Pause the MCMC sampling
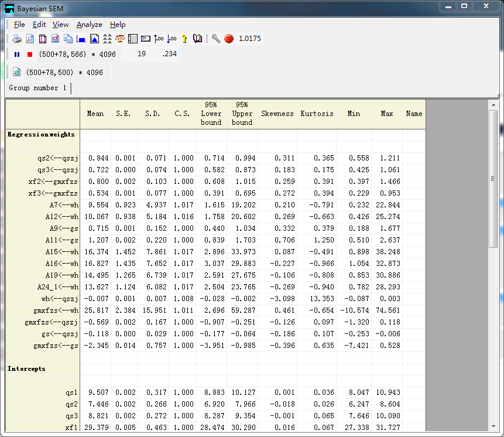The width and height of the screenshot is (504, 437). [x=17, y=54]
